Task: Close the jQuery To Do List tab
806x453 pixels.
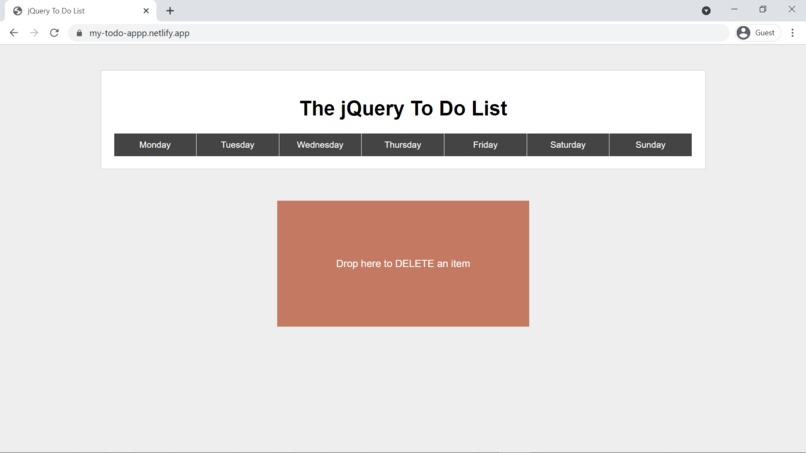Action: pos(146,11)
